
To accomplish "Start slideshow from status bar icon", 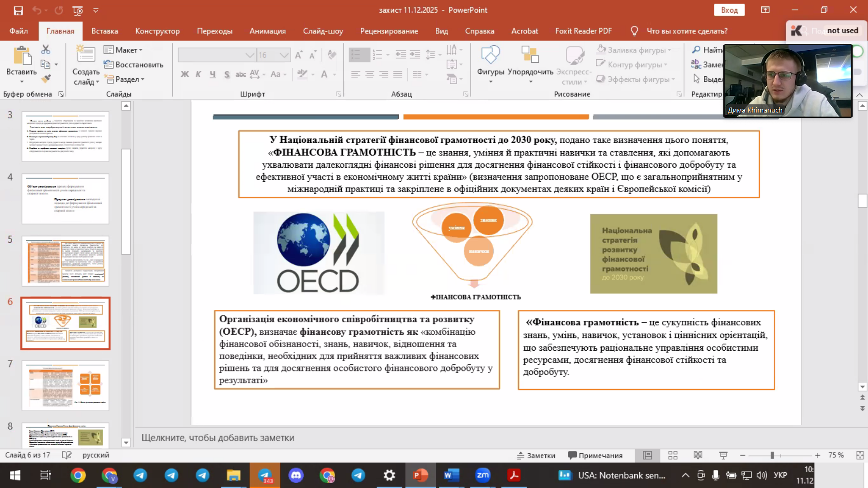I will tap(723, 455).
